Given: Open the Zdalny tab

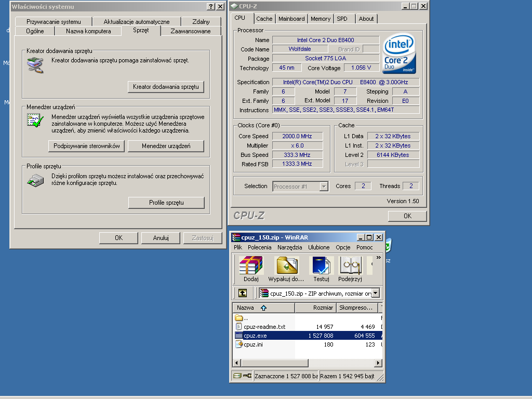Looking at the screenshot, I should pyautogui.click(x=201, y=21).
